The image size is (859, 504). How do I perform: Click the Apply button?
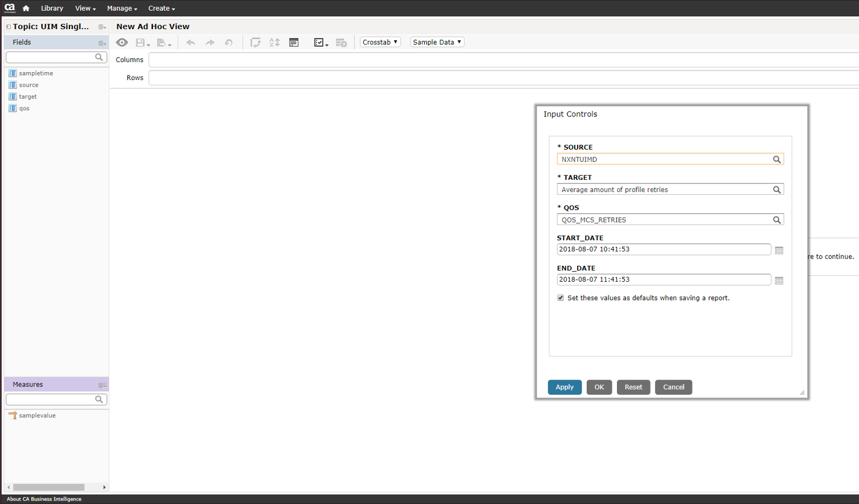tap(565, 387)
